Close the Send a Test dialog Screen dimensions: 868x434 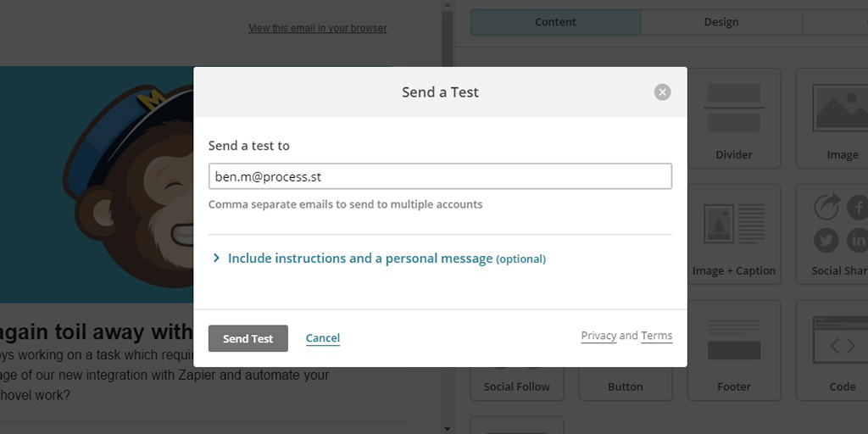pyautogui.click(x=662, y=92)
